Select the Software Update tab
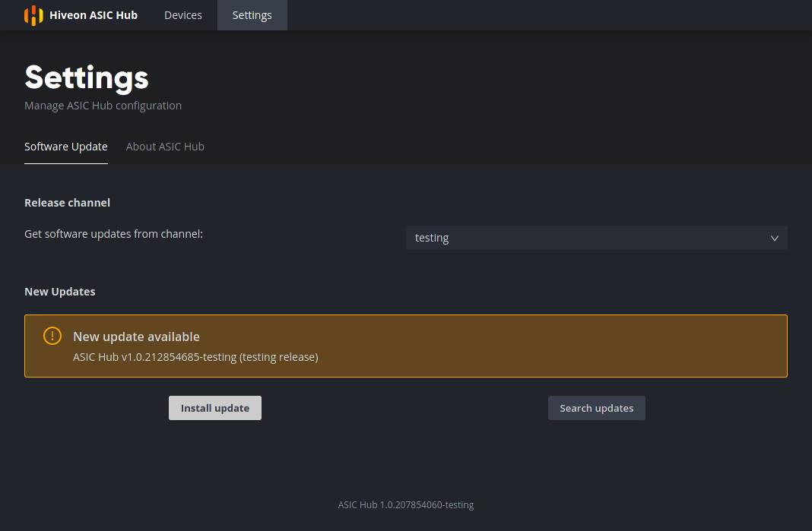This screenshot has height=531, width=812. [66, 146]
